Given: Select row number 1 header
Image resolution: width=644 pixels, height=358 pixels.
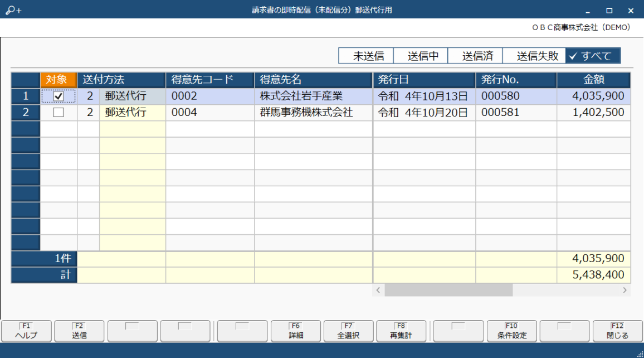Looking at the screenshot, I should coord(26,96).
